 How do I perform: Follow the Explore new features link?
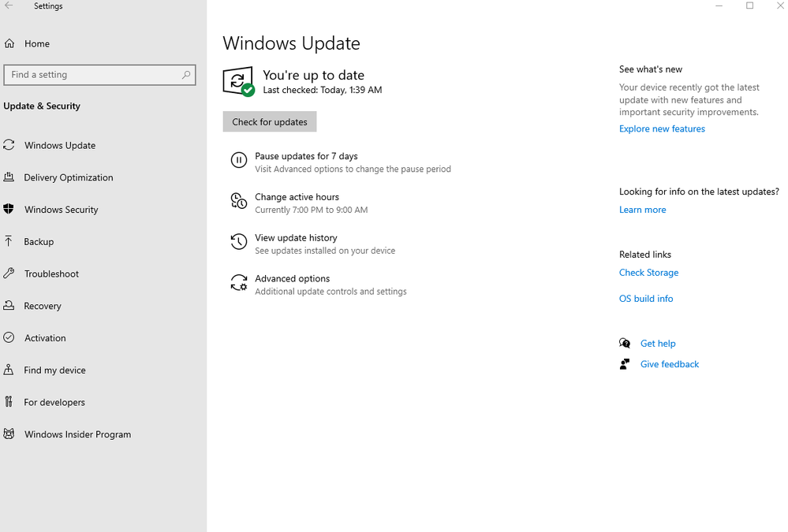pos(662,128)
